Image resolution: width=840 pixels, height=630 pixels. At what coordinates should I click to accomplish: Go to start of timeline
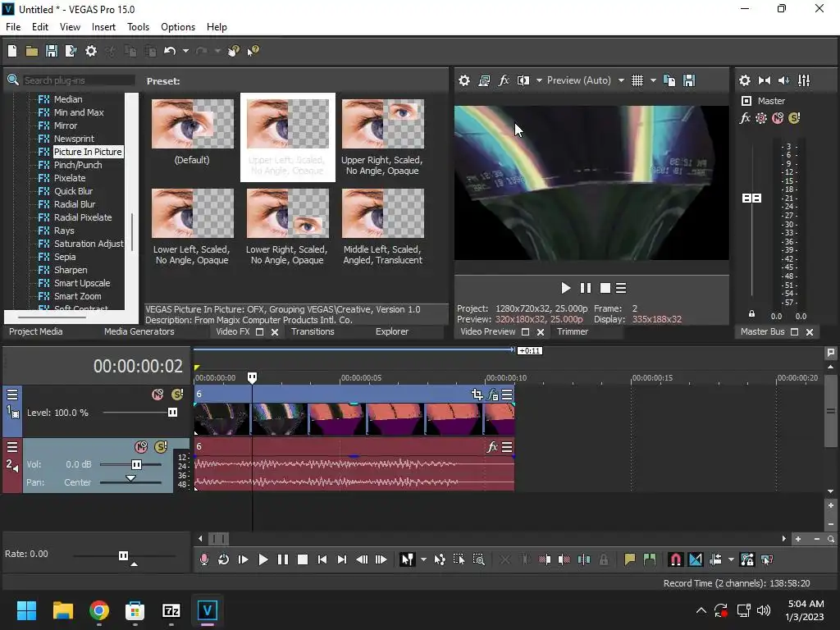[322, 559]
